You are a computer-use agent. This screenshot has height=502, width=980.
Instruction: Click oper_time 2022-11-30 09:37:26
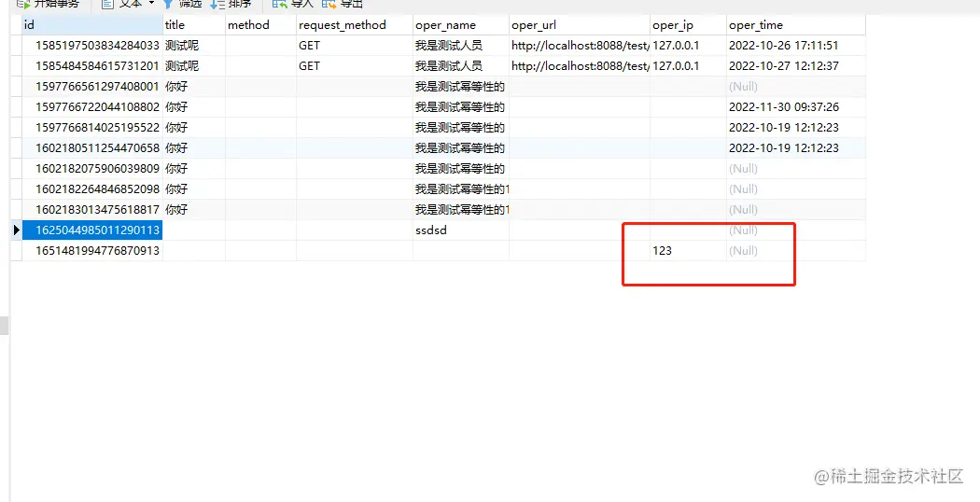784,107
